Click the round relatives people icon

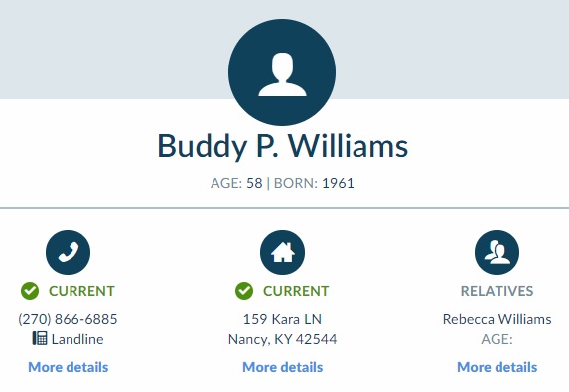(x=497, y=252)
